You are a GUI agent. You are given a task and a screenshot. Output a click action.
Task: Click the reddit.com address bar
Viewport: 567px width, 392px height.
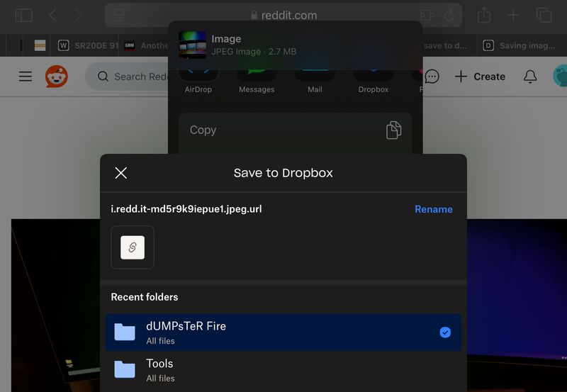click(283, 15)
